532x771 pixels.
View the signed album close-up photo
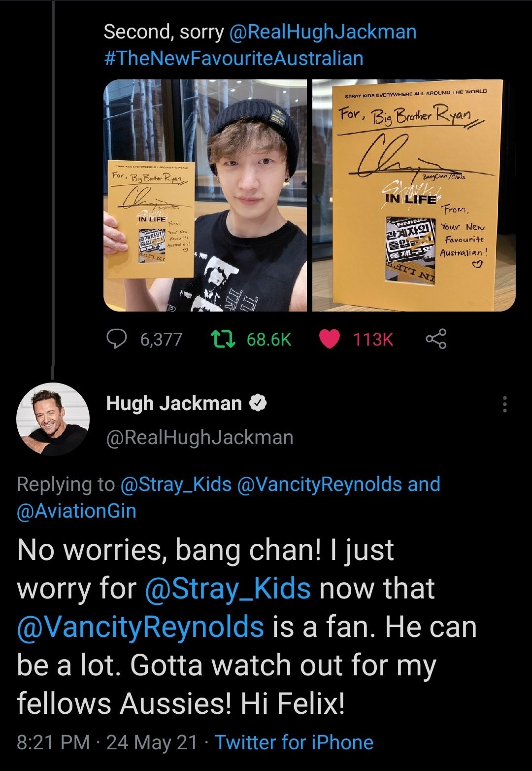414,195
